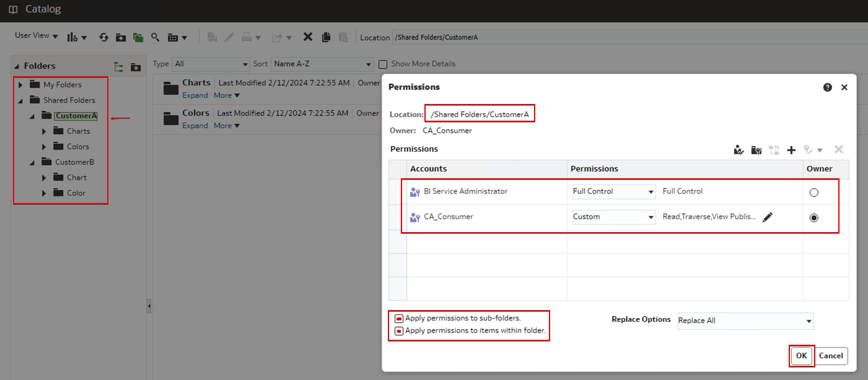Click OK to save permissions
868x380 pixels.
801,356
